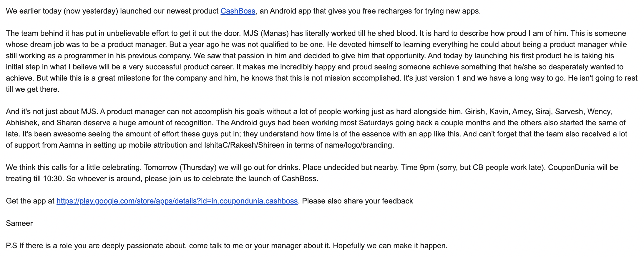
Task: Click the phrase "And it's not just about MJS"
Action: (x=51, y=112)
